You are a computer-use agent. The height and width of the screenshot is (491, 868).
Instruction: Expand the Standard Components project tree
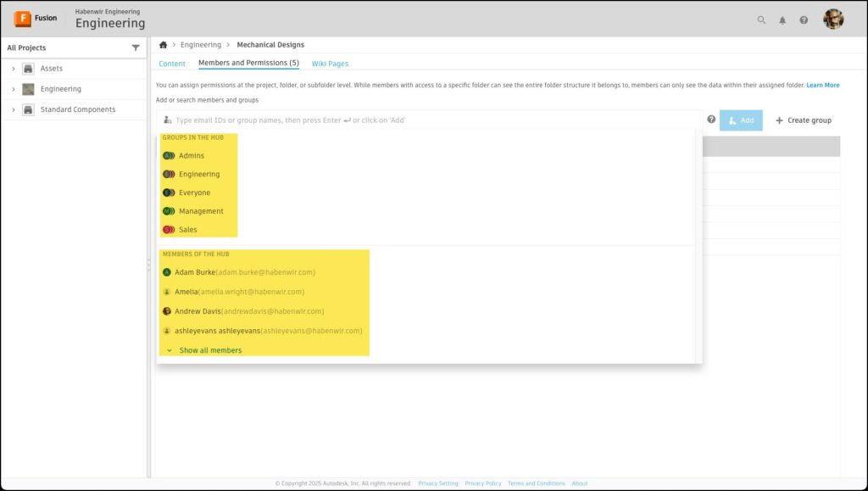(x=14, y=109)
